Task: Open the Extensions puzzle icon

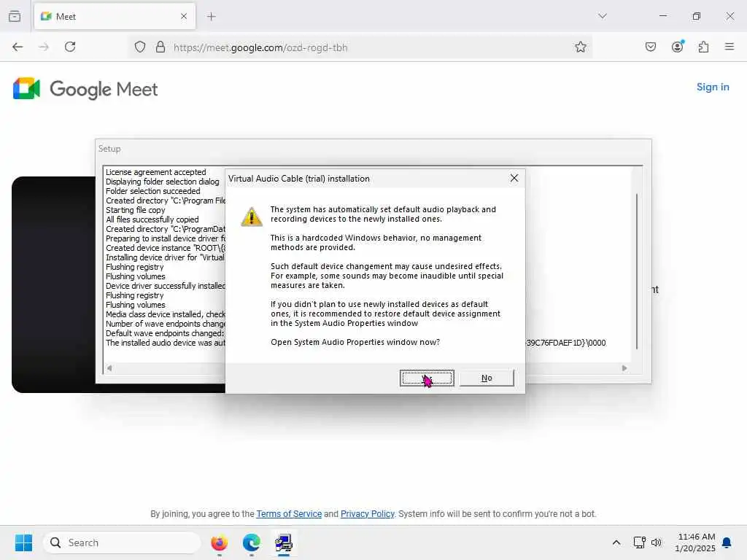Action: coord(703,47)
